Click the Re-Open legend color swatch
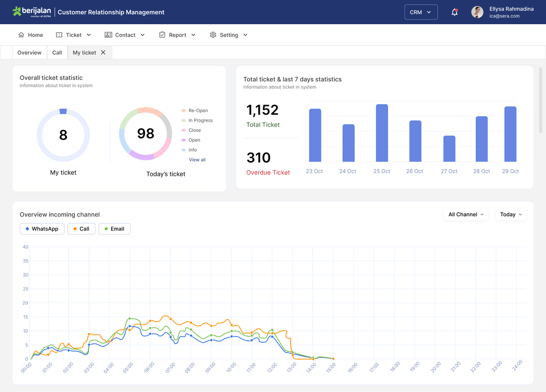 pyautogui.click(x=184, y=111)
